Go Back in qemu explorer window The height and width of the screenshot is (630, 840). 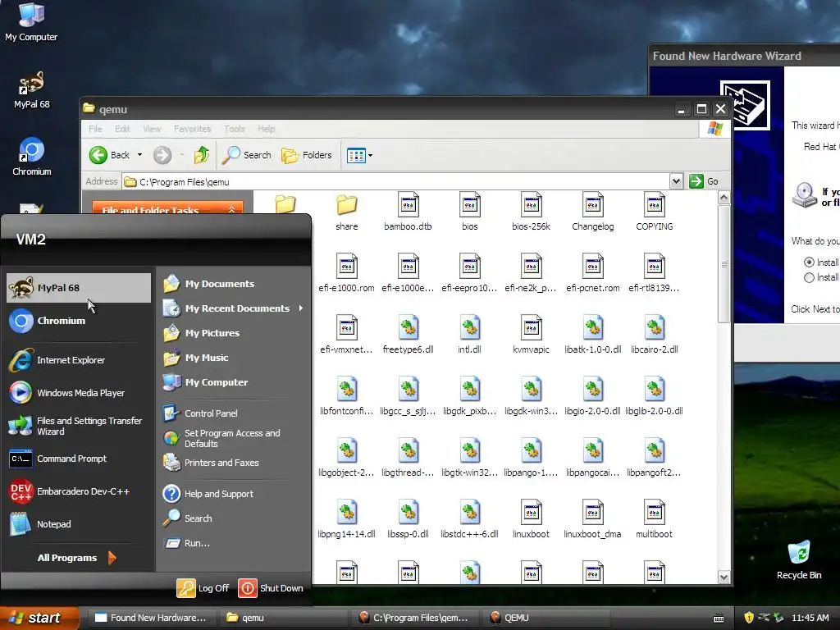109,155
